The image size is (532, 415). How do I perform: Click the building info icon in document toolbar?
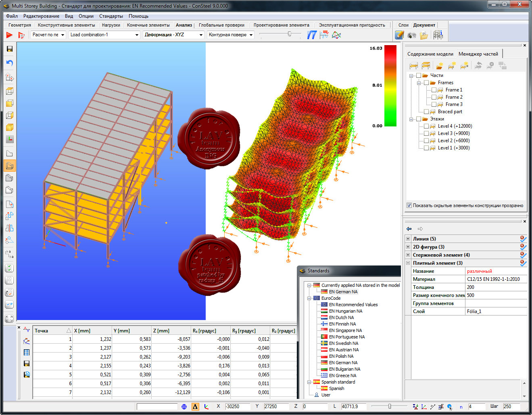click(x=438, y=35)
